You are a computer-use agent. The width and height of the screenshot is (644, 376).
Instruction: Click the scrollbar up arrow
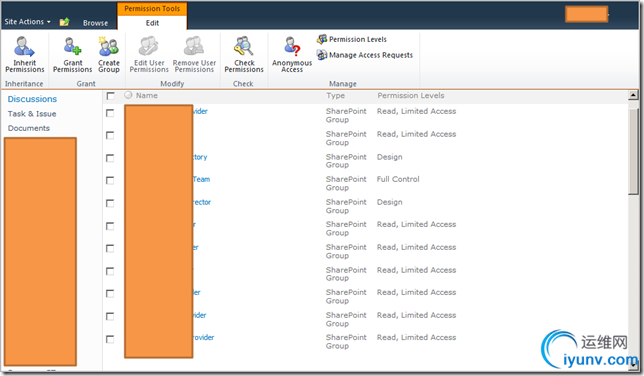click(x=633, y=95)
